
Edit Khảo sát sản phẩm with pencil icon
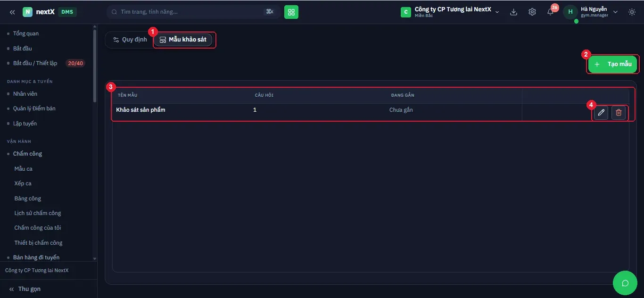(x=601, y=113)
